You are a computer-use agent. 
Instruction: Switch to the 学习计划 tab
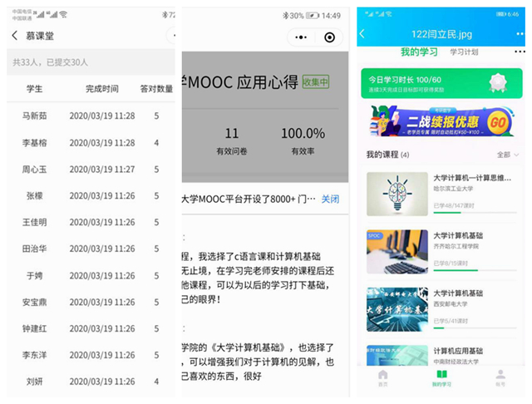coord(464,52)
